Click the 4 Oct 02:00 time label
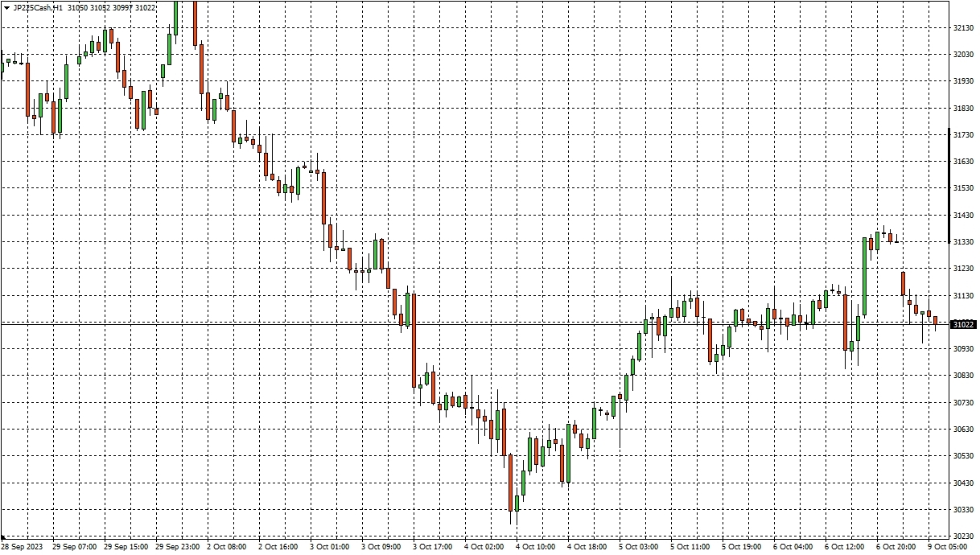This screenshot has height=555, width=980. (x=484, y=547)
